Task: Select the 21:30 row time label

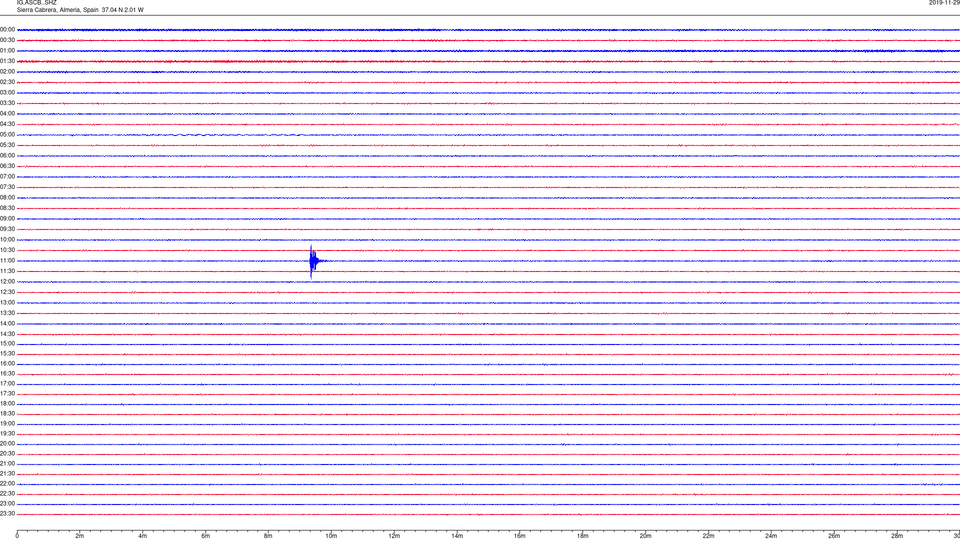Action: click(x=8, y=474)
